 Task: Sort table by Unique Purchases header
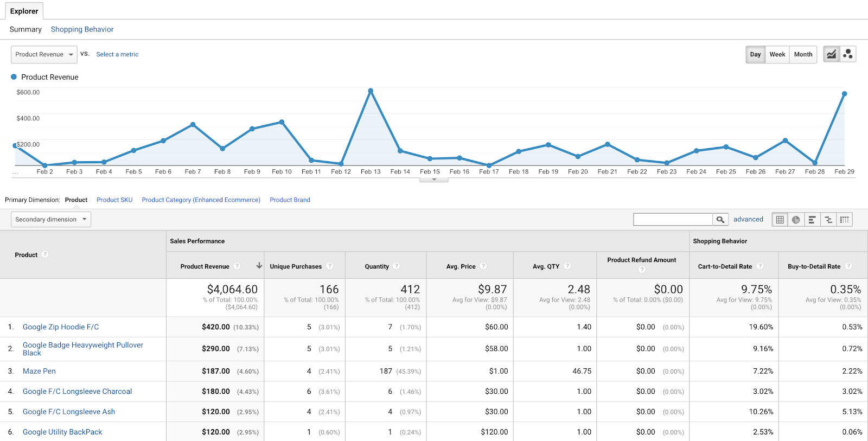point(296,266)
